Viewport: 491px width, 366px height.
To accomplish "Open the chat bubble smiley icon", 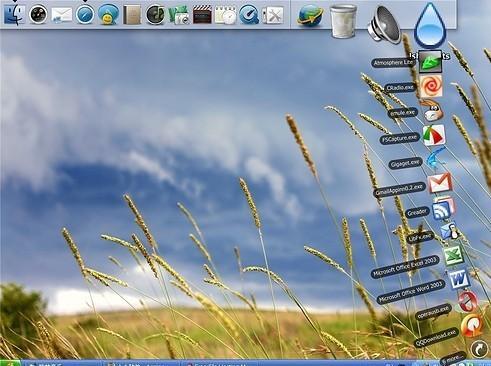I will [x=108, y=15].
